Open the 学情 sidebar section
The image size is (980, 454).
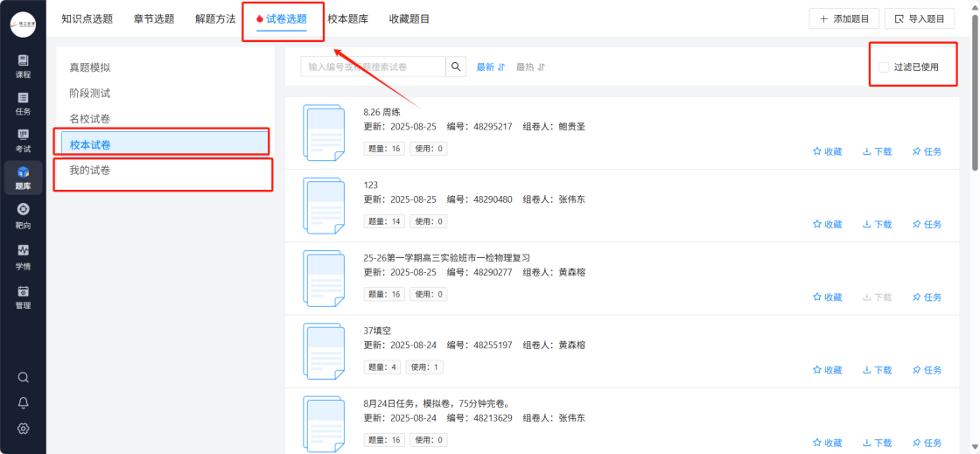[23, 257]
